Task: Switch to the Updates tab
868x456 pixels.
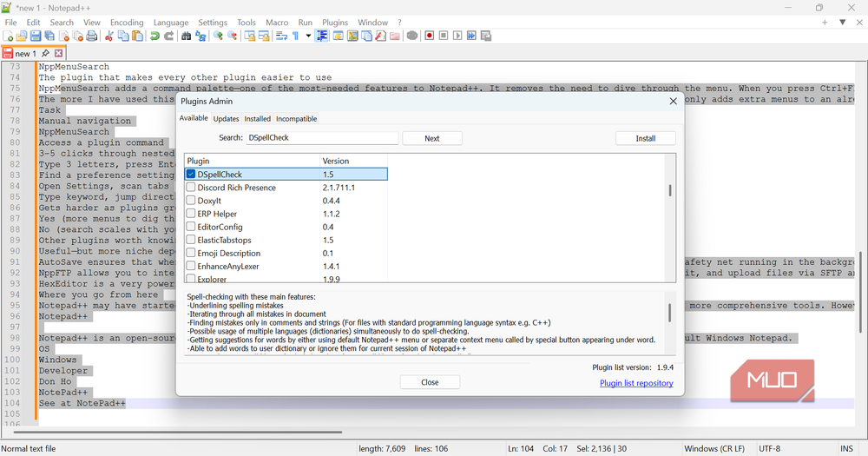Action: pyautogui.click(x=226, y=119)
